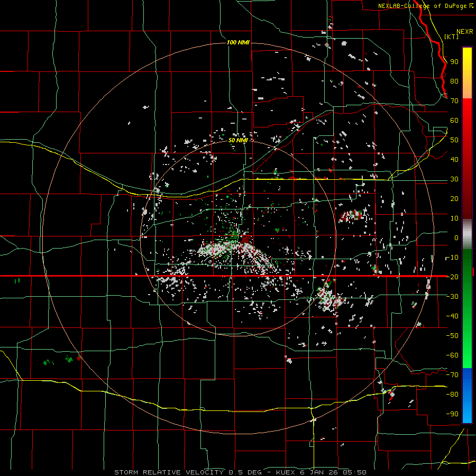
Task: Click the 90 value on the scale
Action: (x=454, y=62)
